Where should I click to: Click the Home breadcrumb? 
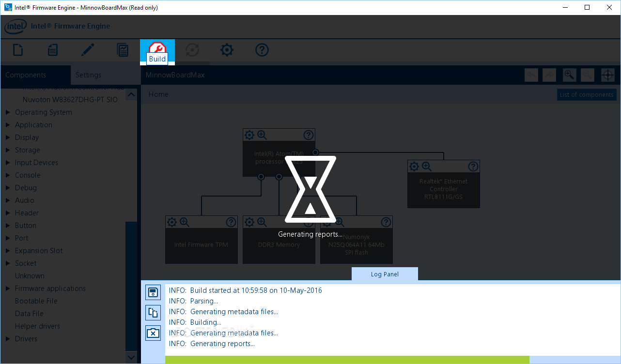[158, 94]
